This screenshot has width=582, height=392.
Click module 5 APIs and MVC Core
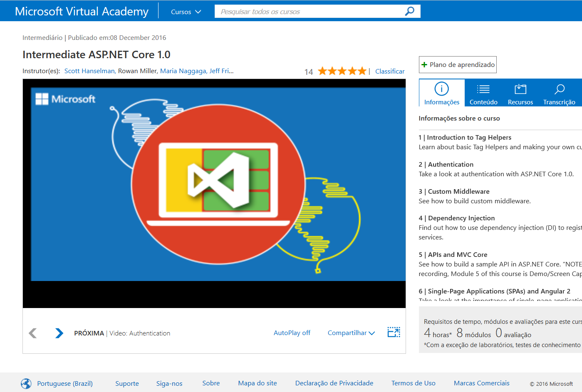tap(453, 255)
